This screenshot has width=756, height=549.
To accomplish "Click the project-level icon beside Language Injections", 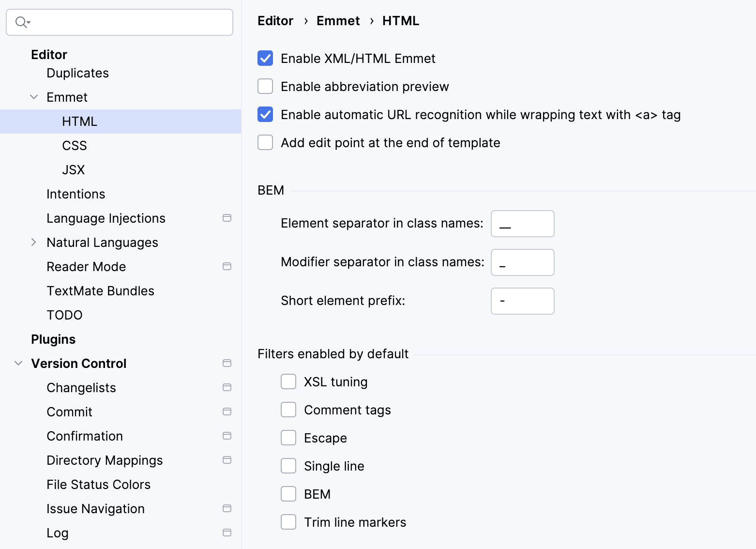I will 227,218.
